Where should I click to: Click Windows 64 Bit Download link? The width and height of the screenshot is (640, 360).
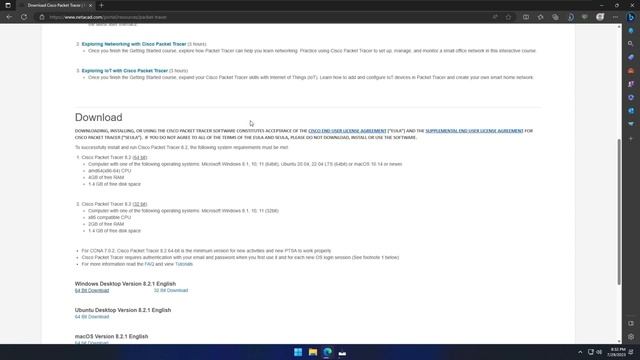92,291
